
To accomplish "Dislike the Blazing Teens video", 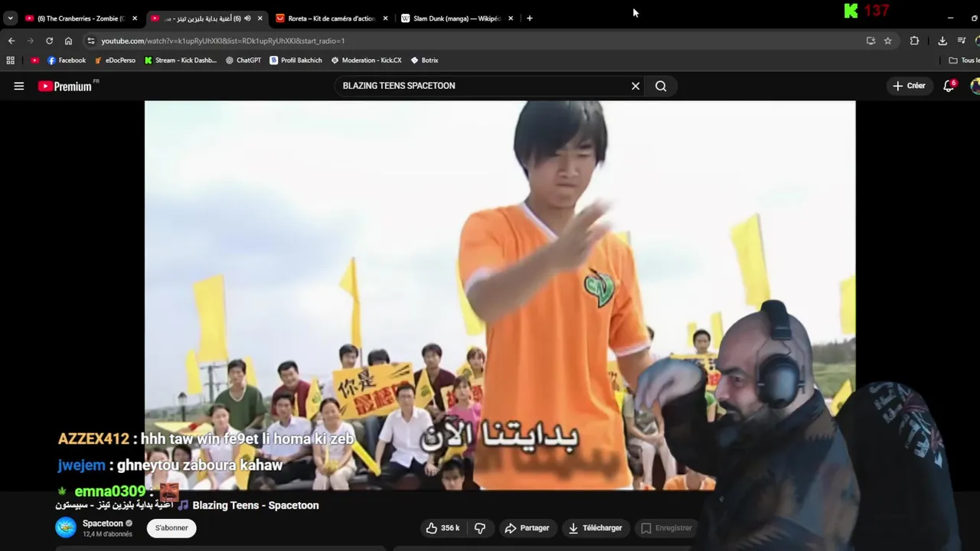I will pyautogui.click(x=480, y=528).
